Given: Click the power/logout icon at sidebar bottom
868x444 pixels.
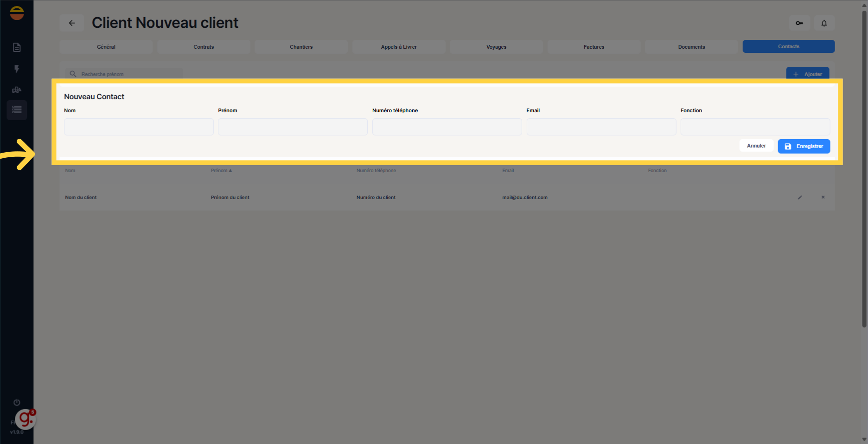Looking at the screenshot, I should 17,402.
